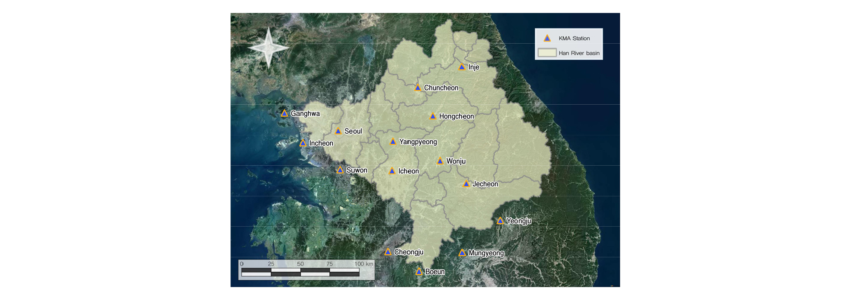Click the Han River basin legend swatch

547,53
